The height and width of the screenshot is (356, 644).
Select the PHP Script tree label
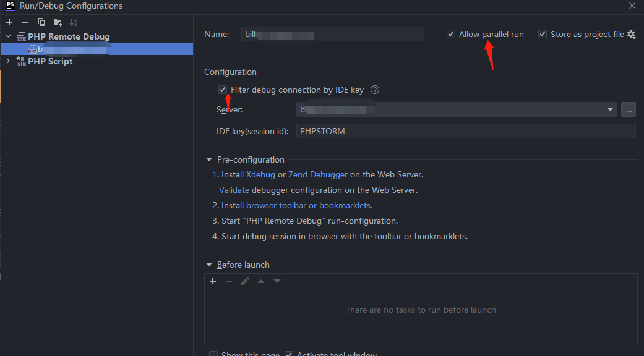(x=50, y=62)
